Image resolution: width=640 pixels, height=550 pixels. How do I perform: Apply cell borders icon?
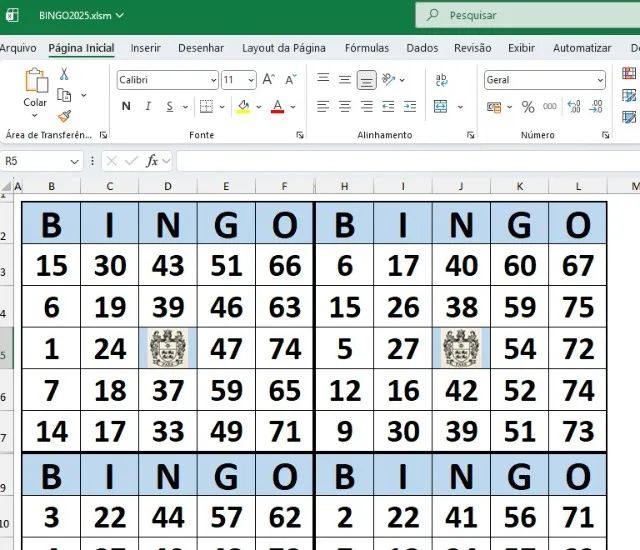click(x=206, y=106)
